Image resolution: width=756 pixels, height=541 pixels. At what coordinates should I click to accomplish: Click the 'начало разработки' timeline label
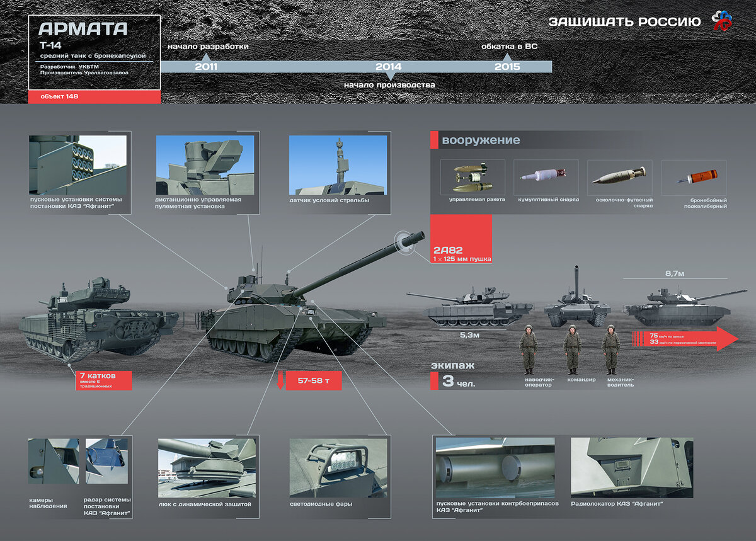tap(208, 47)
